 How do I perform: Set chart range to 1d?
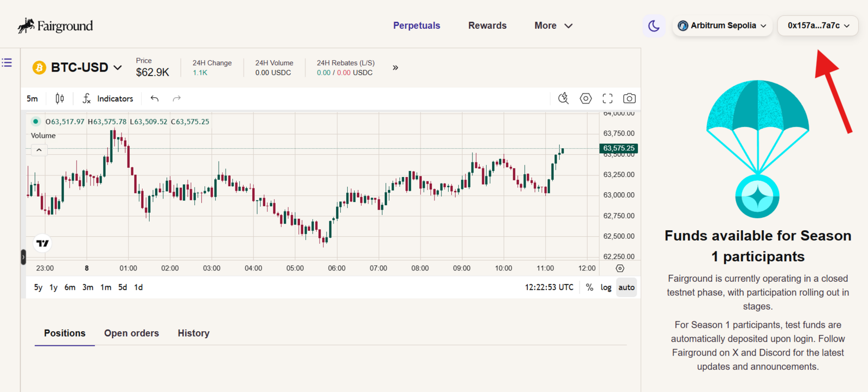pyautogui.click(x=138, y=287)
